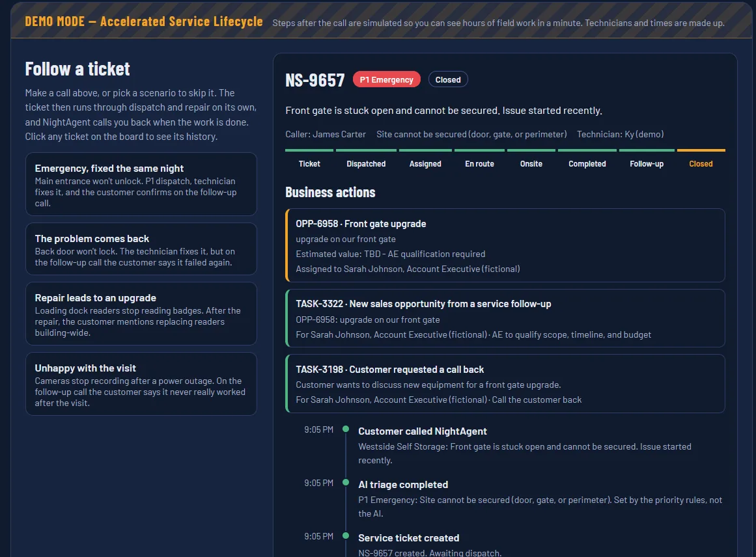Click the Closed status badge
The image size is (756, 557).
pos(448,79)
